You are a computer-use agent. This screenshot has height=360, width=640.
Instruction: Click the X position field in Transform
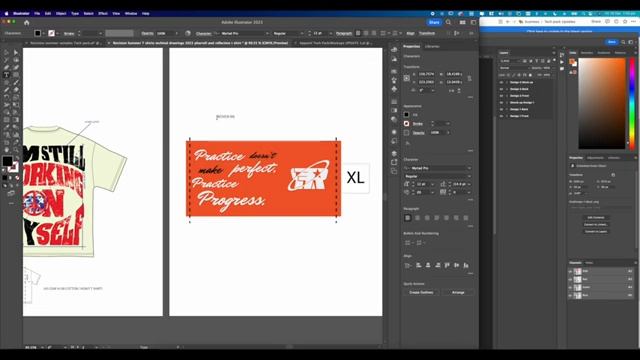pos(426,74)
